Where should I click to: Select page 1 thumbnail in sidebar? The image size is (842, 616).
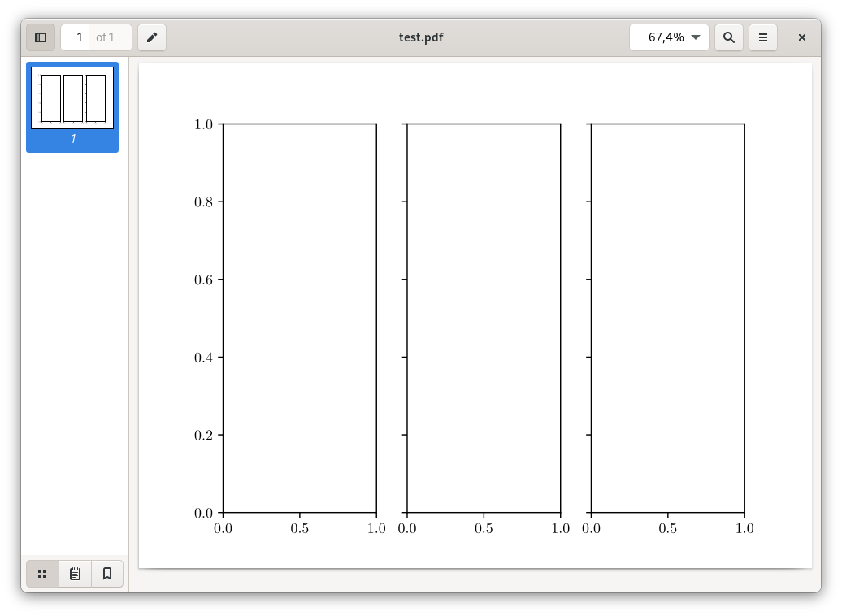click(x=72, y=99)
